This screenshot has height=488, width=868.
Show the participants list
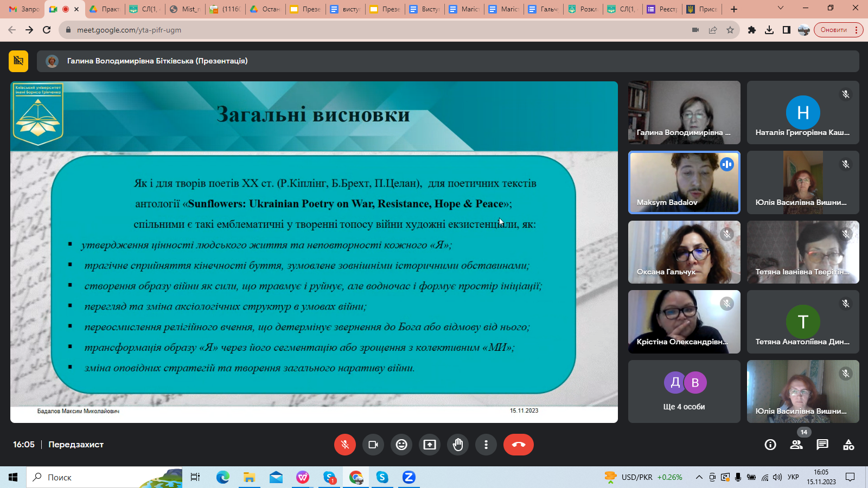[x=796, y=445]
